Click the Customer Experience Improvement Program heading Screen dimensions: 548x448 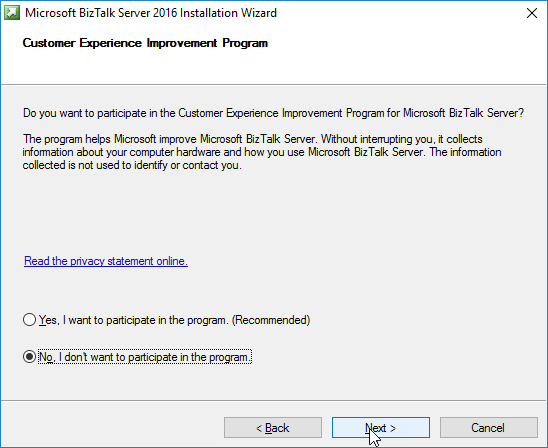145,43
